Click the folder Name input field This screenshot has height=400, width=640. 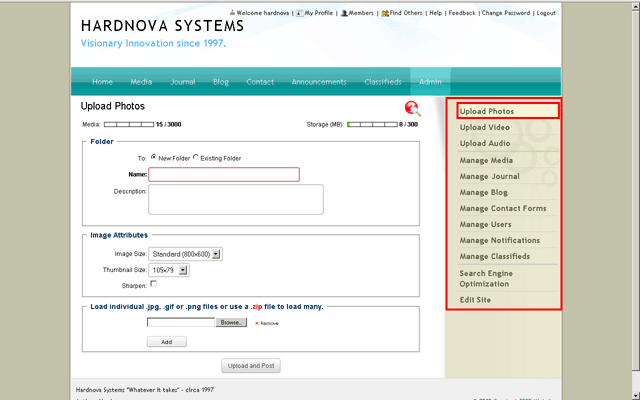[224, 174]
